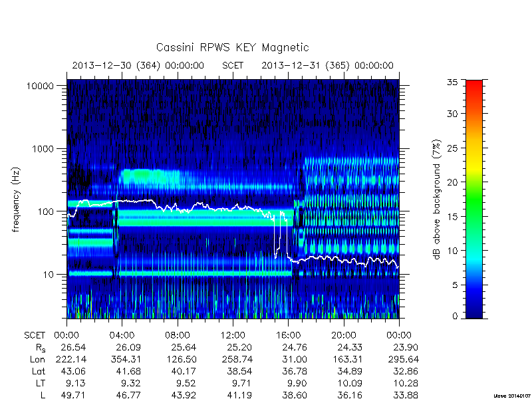Image resolution: width=532 pixels, height=399 pixels.
Task: Click the Rs row label
Action: [x=41, y=348]
